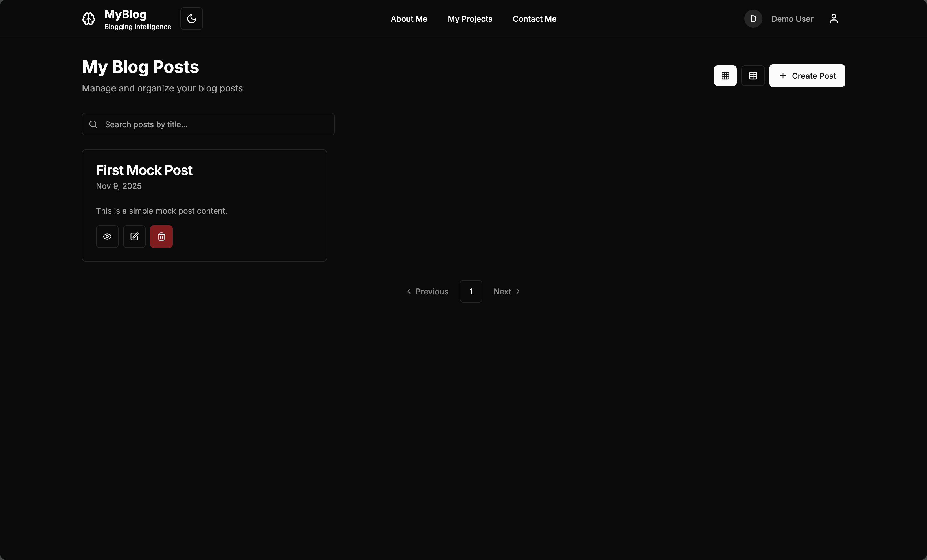Open My Projects navigation link

pos(469,19)
